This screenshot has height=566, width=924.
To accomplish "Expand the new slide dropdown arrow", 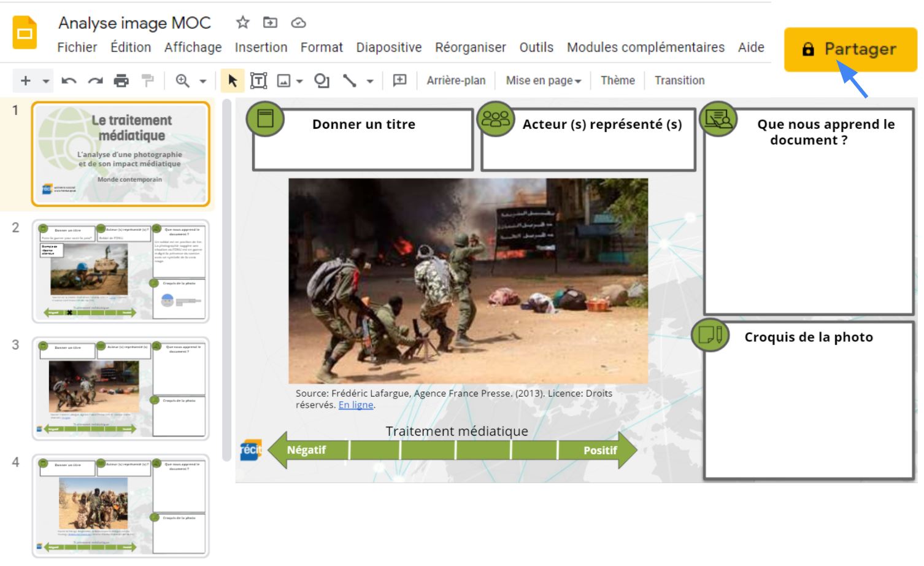I will click(46, 81).
